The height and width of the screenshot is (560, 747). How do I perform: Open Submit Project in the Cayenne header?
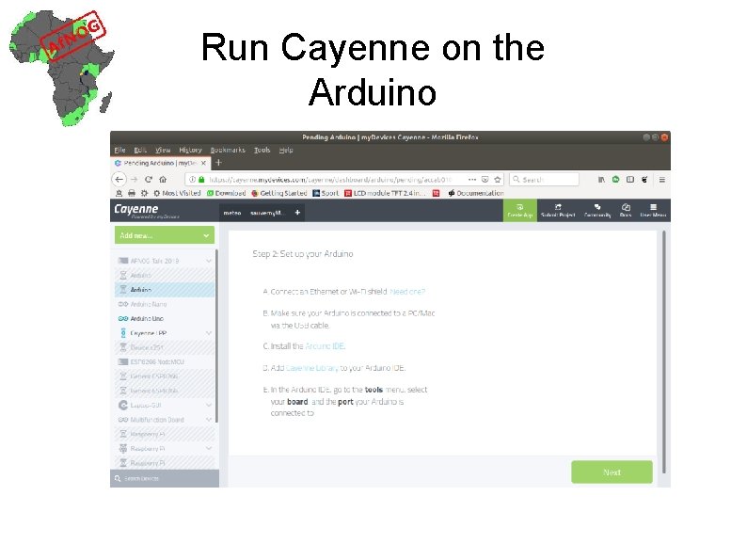pos(558,211)
